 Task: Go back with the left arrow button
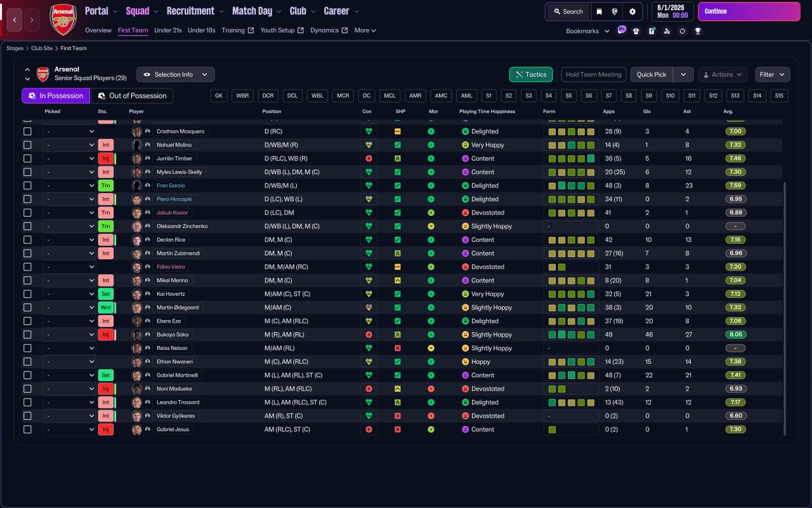pyautogui.click(x=15, y=20)
